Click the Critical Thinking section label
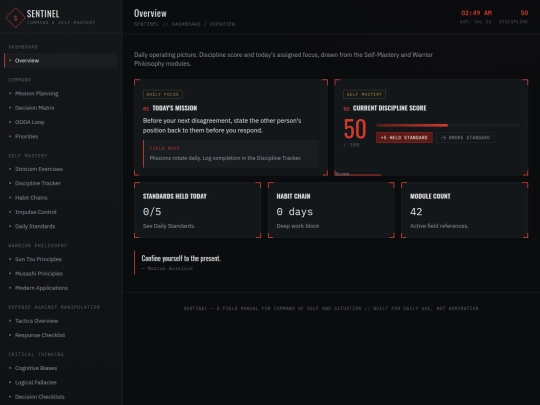The height and width of the screenshot is (405, 540). point(36,354)
